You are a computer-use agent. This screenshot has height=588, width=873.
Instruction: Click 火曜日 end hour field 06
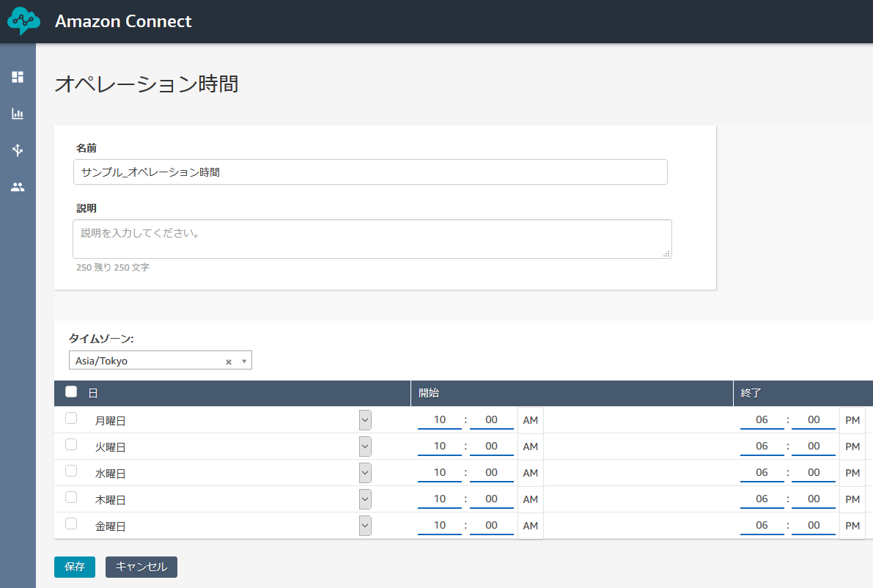762,446
